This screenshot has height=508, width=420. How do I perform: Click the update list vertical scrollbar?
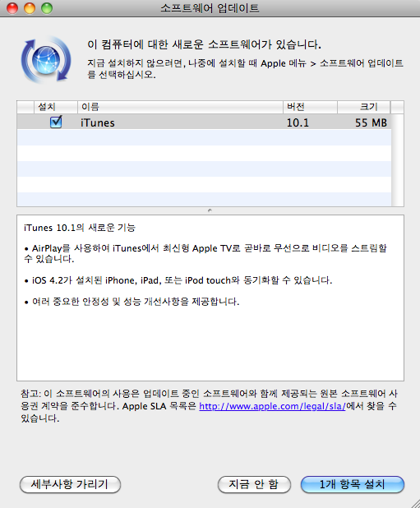tap(397, 160)
